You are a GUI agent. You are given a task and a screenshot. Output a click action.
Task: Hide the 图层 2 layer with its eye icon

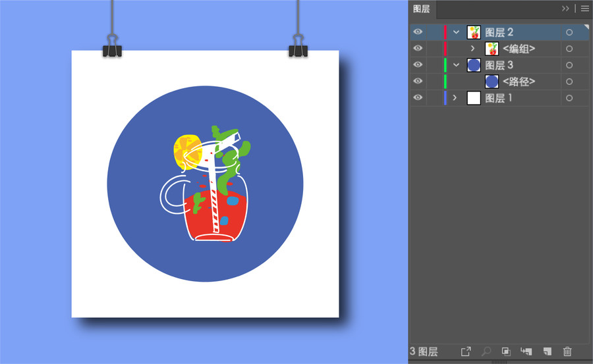418,32
